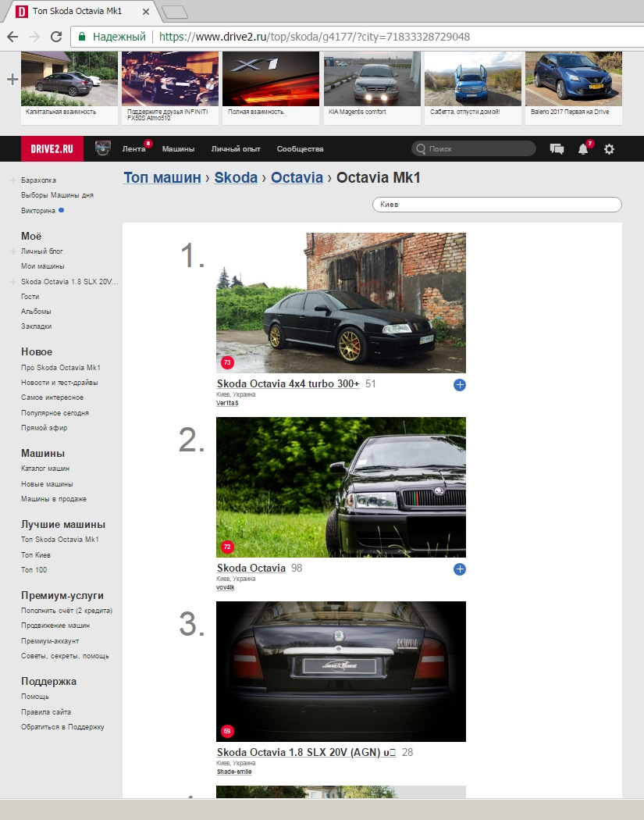Reload the page with the refresh icon
Image resolution: width=644 pixels, height=820 pixels.
pos(56,37)
